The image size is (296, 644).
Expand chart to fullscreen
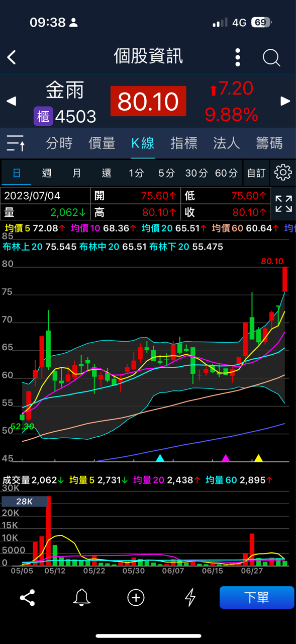tap(283, 204)
